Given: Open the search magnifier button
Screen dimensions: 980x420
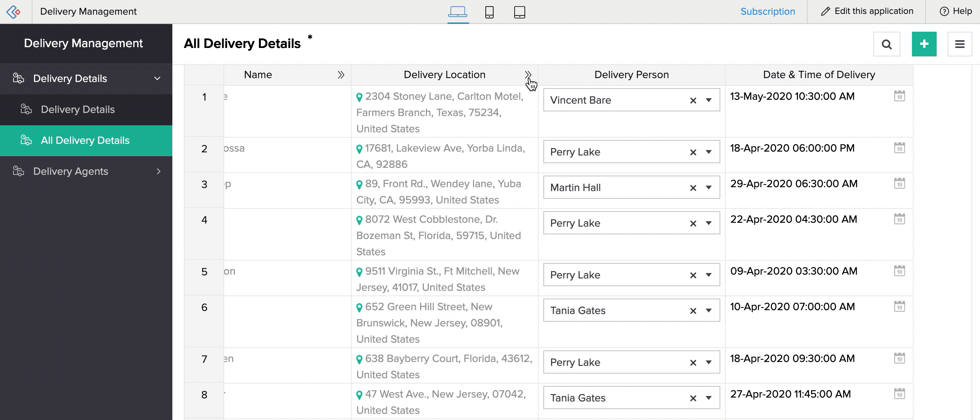Looking at the screenshot, I should 887,44.
